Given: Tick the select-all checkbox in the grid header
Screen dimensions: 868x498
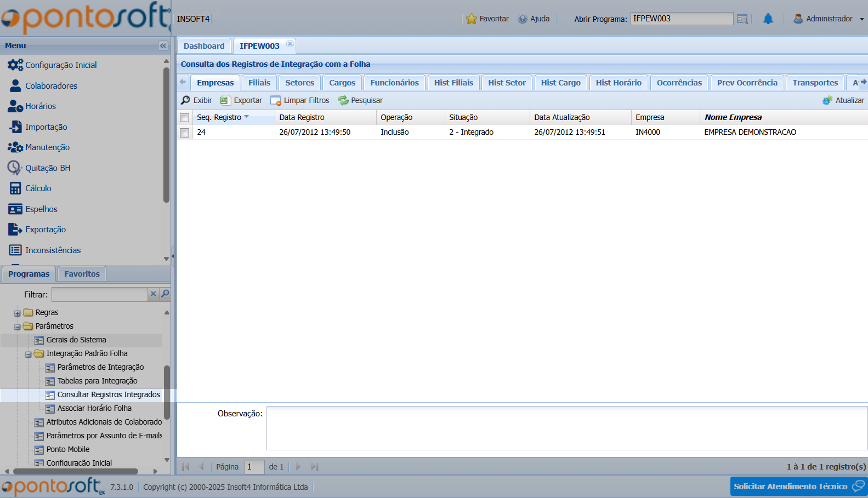Looking at the screenshot, I should [185, 118].
